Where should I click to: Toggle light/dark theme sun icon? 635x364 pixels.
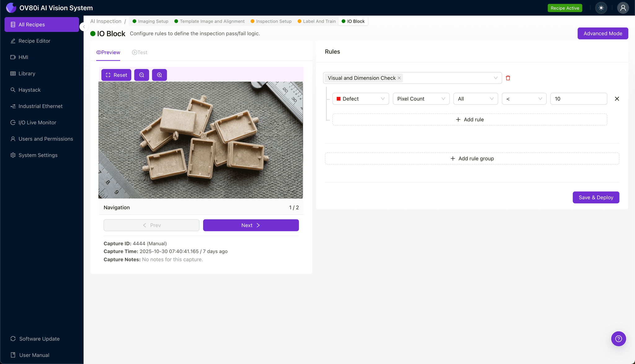pyautogui.click(x=601, y=8)
